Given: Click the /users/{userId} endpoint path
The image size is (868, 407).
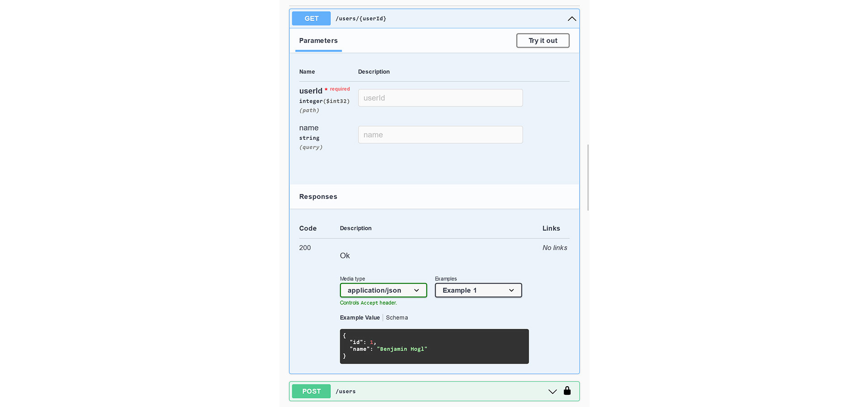Looking at the screenshot, I should click(361, 19).
